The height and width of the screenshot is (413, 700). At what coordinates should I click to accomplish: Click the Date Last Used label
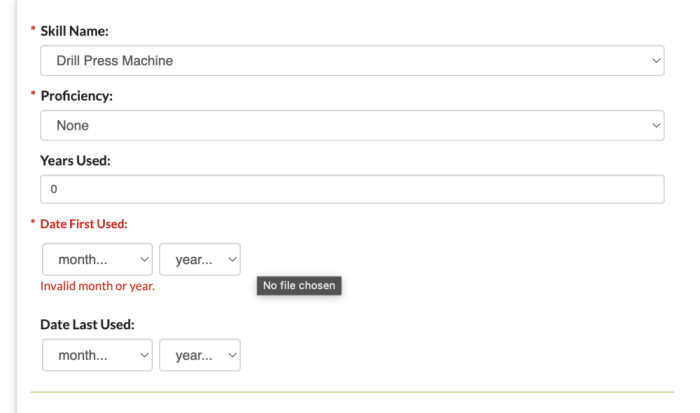coord(87,324)
